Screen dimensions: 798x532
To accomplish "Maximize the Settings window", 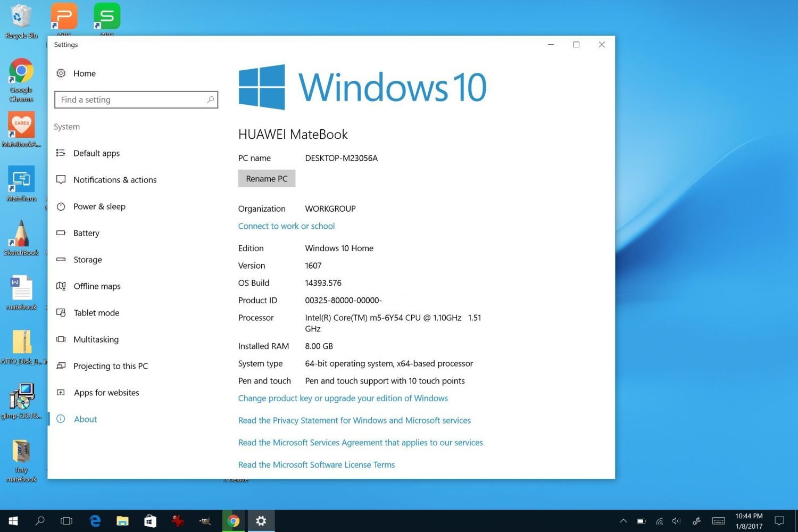I will (x=576, y=45).
